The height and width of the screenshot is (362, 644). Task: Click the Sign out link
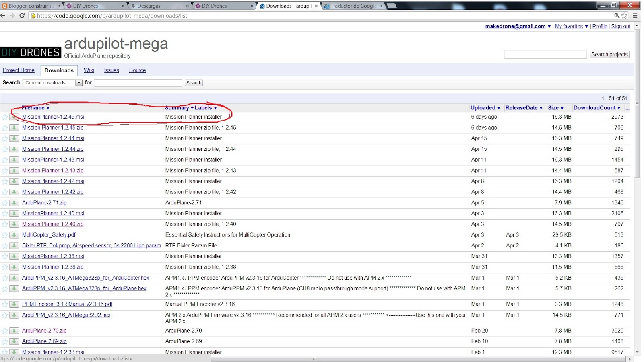coord(621,27)
